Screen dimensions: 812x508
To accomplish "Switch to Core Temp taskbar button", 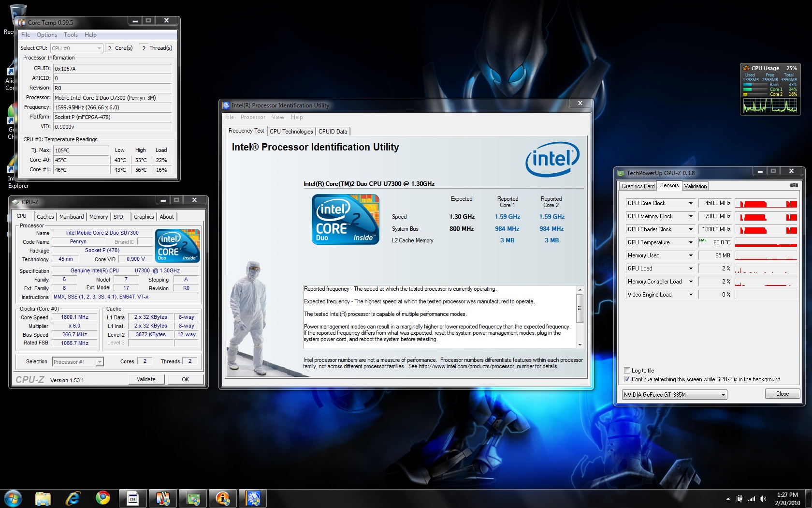I will pyautogui.click(x=163, y=498).
